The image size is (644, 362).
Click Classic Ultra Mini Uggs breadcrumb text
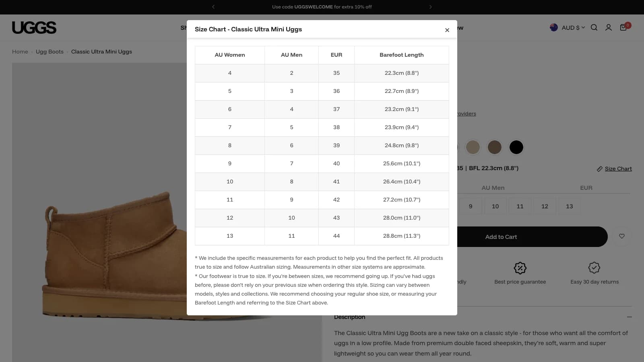click(101, 51)
